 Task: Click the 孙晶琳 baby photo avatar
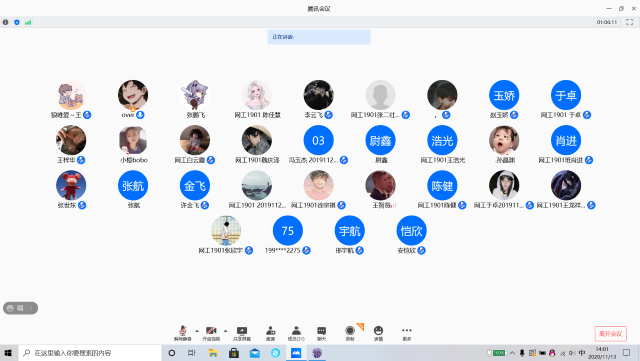point(504,140)
